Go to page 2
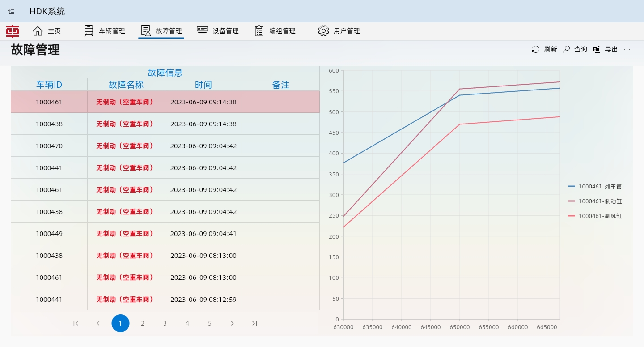 pos(143,323)
